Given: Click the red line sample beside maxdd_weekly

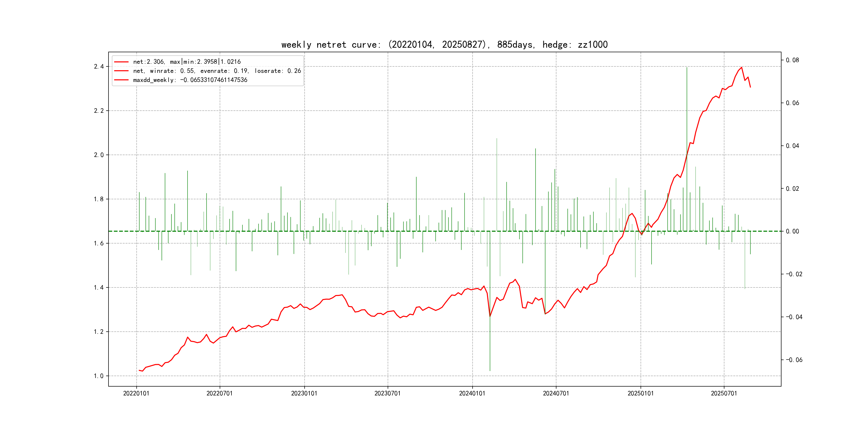Looking at the screenshot, I should coord(121,80).
